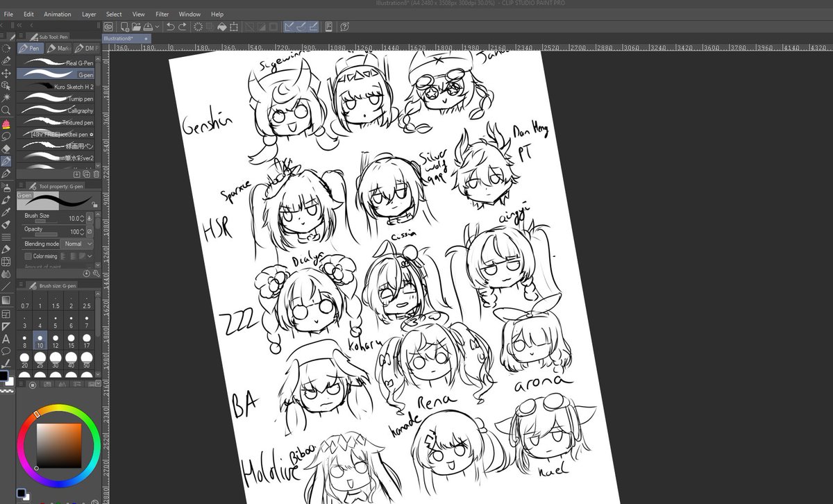The height and width of the screenshot is (504, 833).
Task: Delete sub tool with trash icon
Action: click(96, 174)
